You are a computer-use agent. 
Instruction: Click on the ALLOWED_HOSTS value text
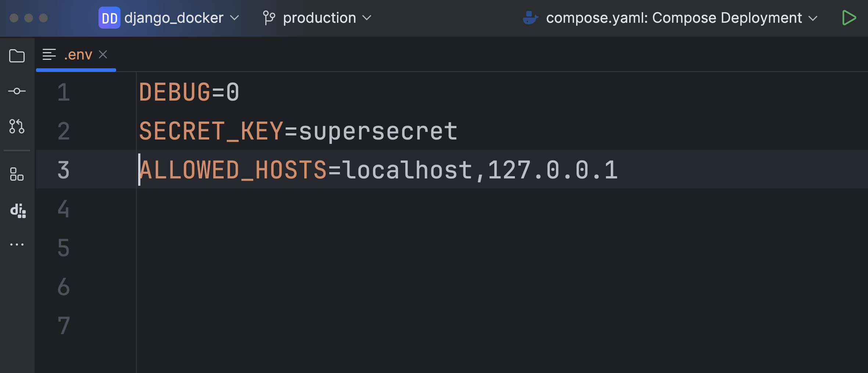[x=480, y=170]
